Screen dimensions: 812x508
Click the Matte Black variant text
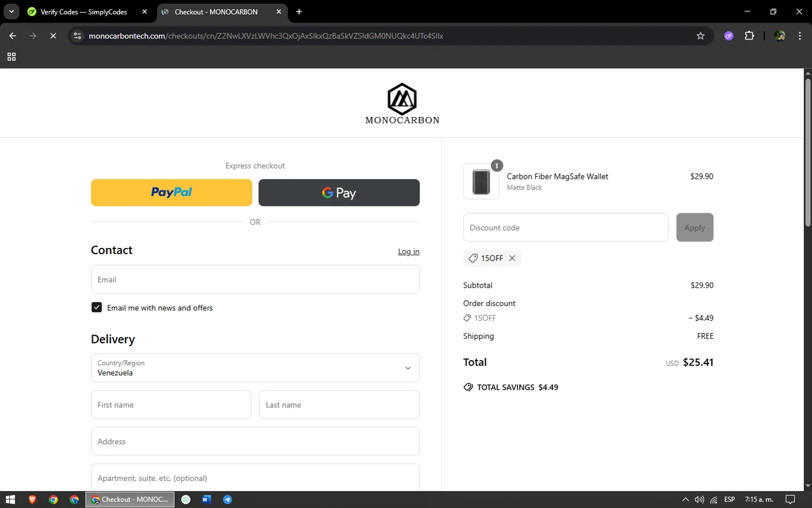(x=524, y=187)
